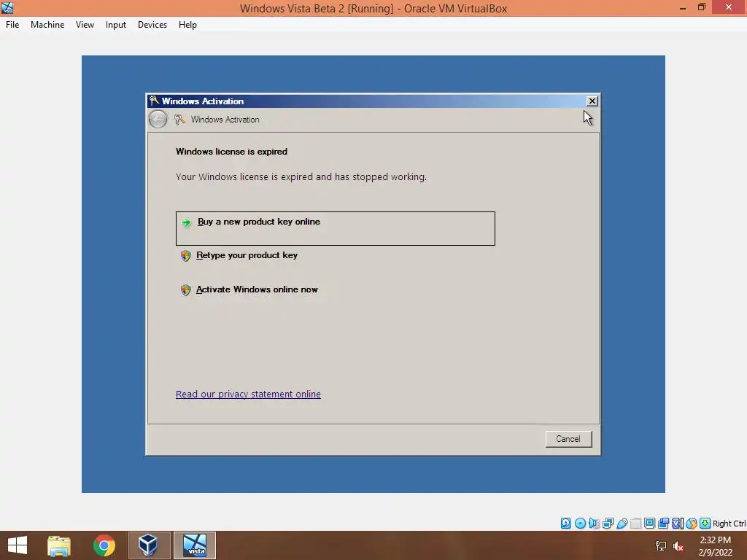
Task: Open the Input menu
Action: click(x=116, y=25)
